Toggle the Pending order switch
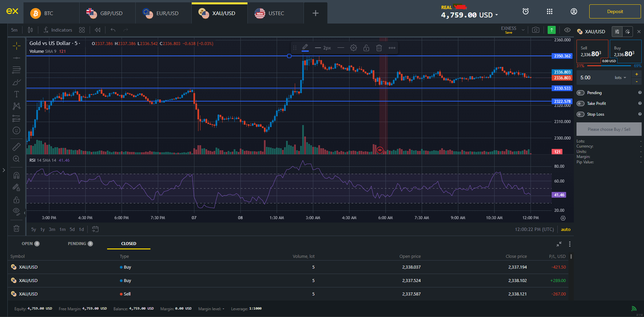The height and width of the screenshot is (317, 644). (581, 92)
